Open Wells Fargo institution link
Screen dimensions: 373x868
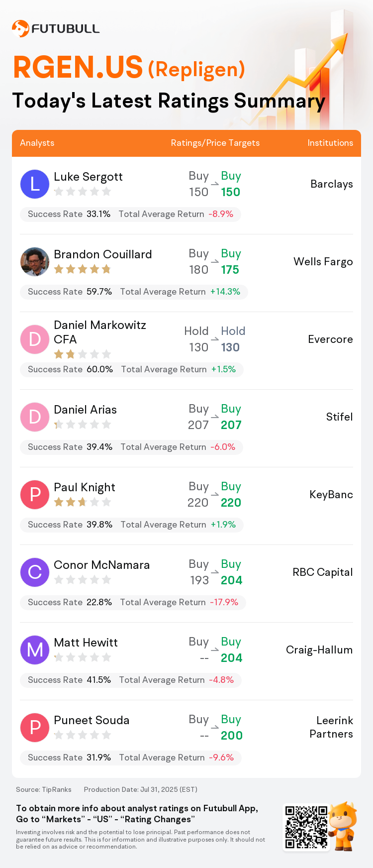point(323,261)
